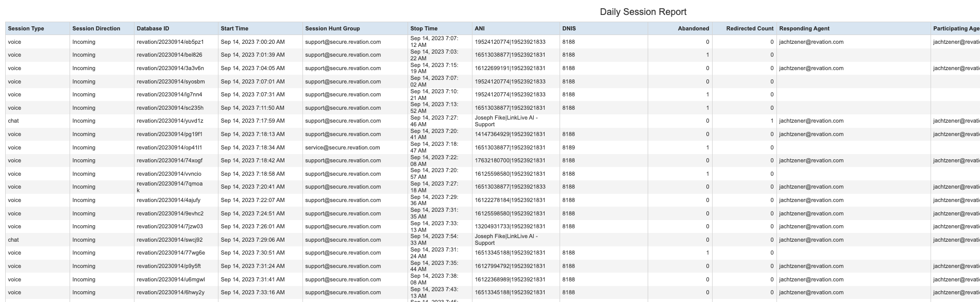Viewport: 980px width, 302px height.
Task: Click service@secure.revation.com hunt group cell
Action: pos(342,148)
